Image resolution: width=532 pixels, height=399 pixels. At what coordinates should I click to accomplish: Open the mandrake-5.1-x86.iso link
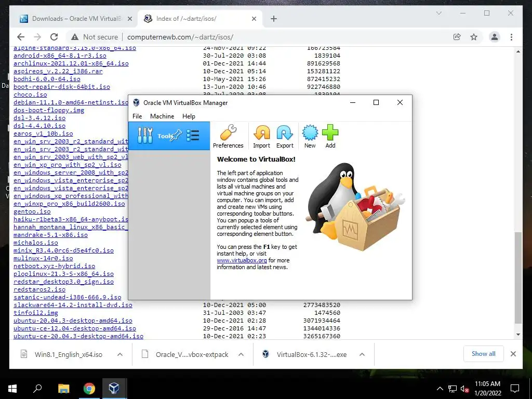[x=50, y=235]
